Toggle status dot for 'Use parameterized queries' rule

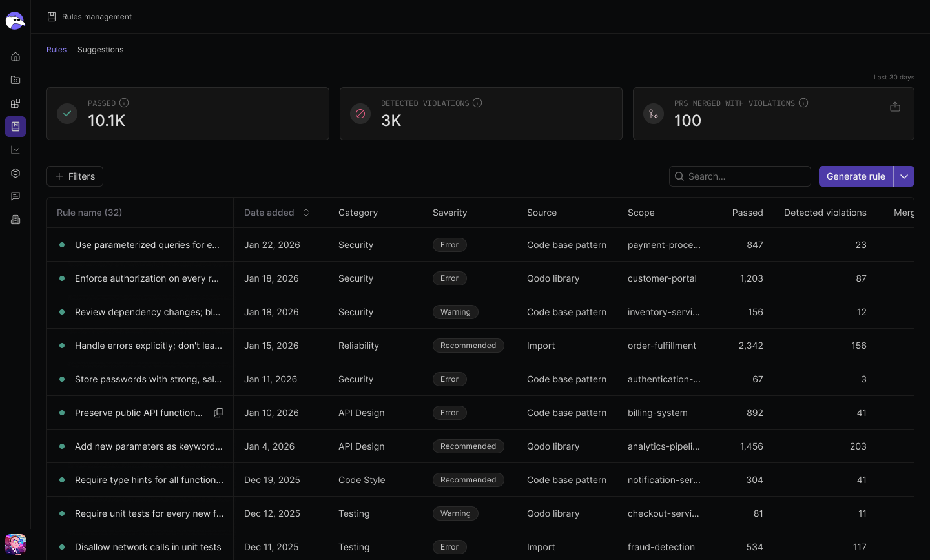click(62, 245)
